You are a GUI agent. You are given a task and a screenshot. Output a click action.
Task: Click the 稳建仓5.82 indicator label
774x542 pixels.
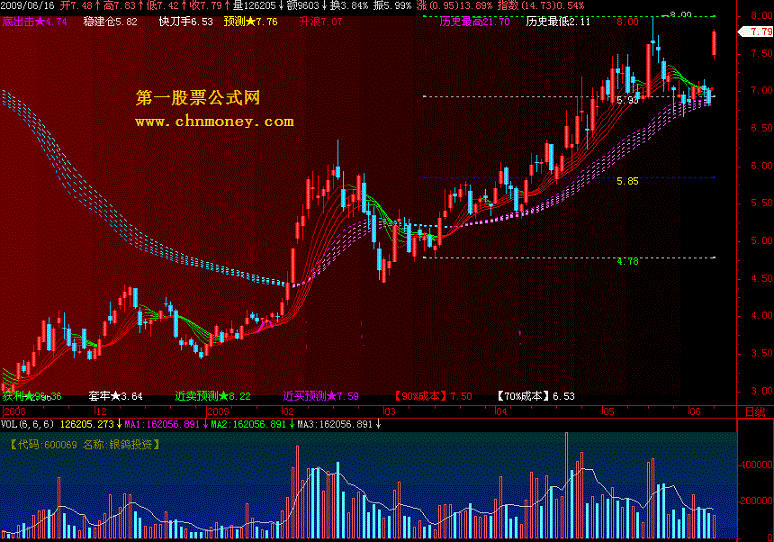point(111,21)
